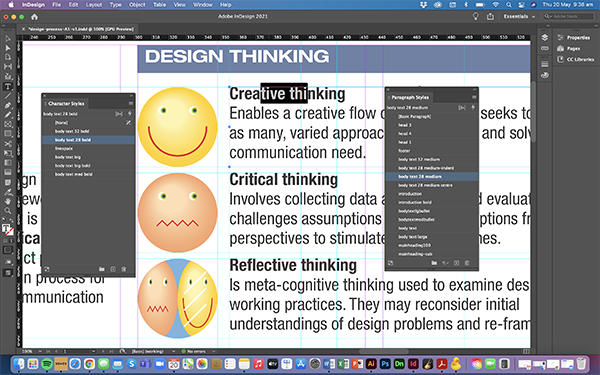Open the Stroke panel icon
The height and width of the screenshot is (375, 600).
545,64
